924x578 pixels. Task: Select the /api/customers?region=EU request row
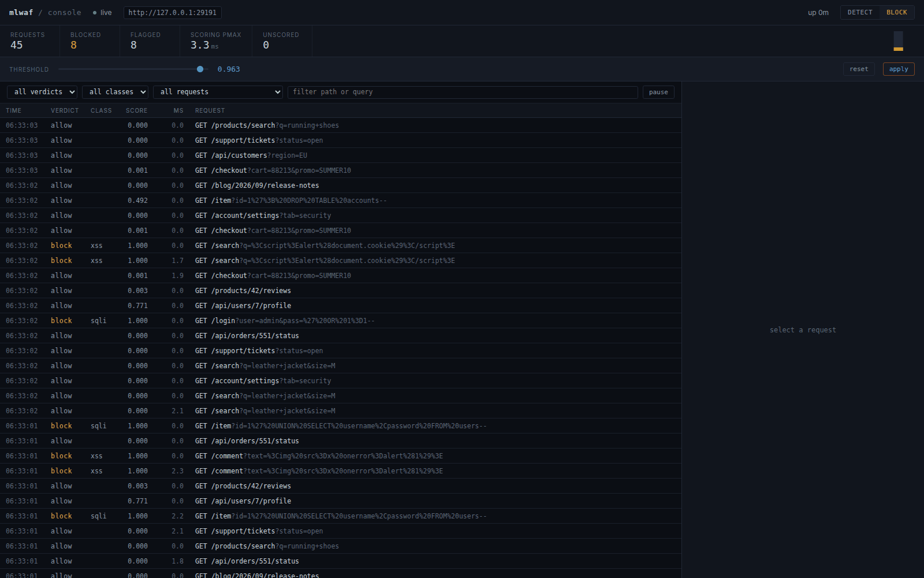click(x=341, y=155)
